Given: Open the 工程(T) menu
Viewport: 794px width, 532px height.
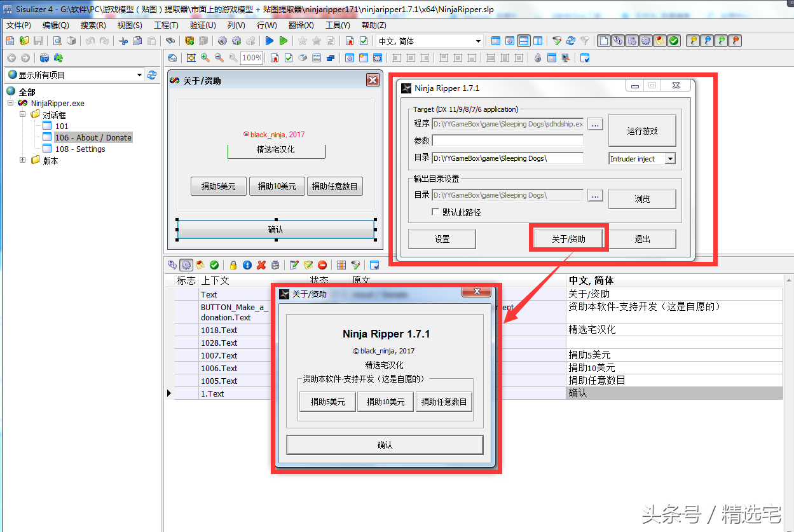Looking at the screenshot, I should pos(166,25).
